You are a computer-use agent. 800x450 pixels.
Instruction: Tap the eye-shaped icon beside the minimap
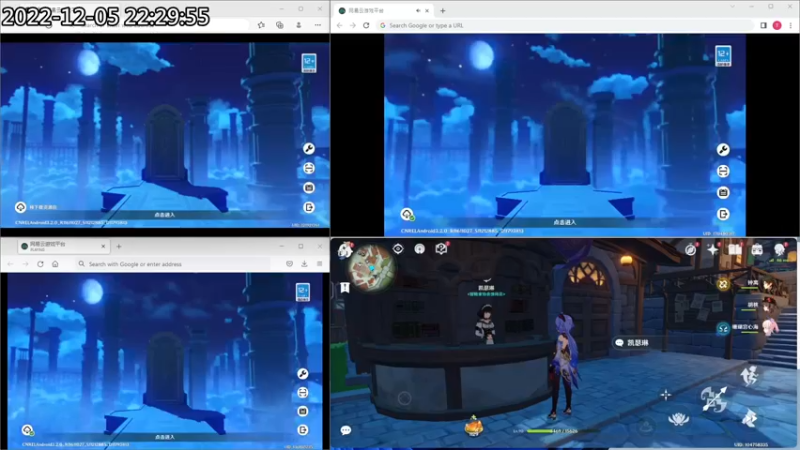[x=398, y=248]
